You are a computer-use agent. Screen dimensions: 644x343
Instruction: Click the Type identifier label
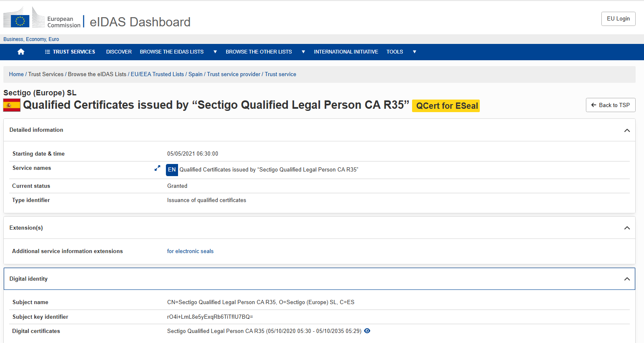(x=31, y=200)
